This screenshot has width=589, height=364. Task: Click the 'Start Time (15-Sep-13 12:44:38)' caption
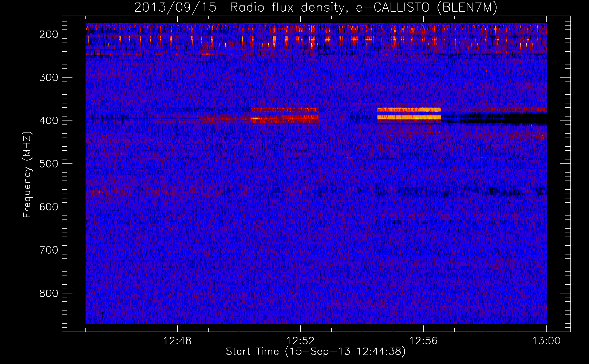[316, 352]
